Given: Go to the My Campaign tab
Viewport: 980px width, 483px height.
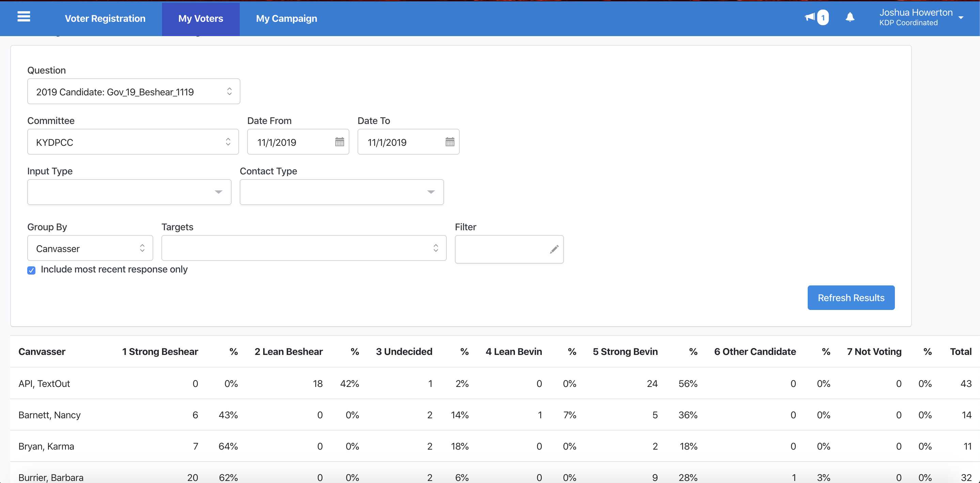Looking at the screenshot, I should coord(286,18).
